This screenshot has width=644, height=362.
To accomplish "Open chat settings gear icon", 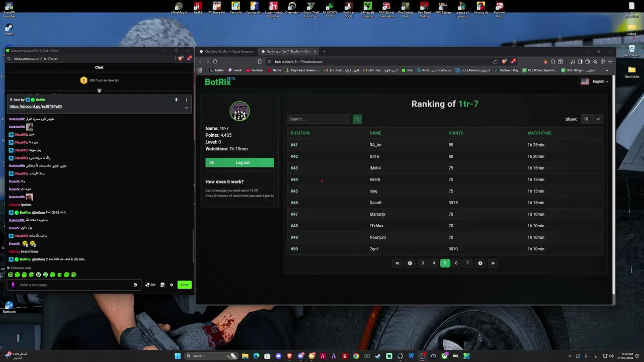I will [x=172, y=285].
